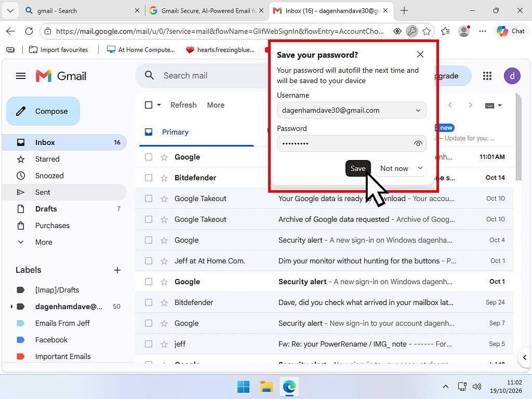The width and height of the screenshot is (532, 399).
Task: Click the inbox vertical scrollbar
Action: click(x=518, y=137)
